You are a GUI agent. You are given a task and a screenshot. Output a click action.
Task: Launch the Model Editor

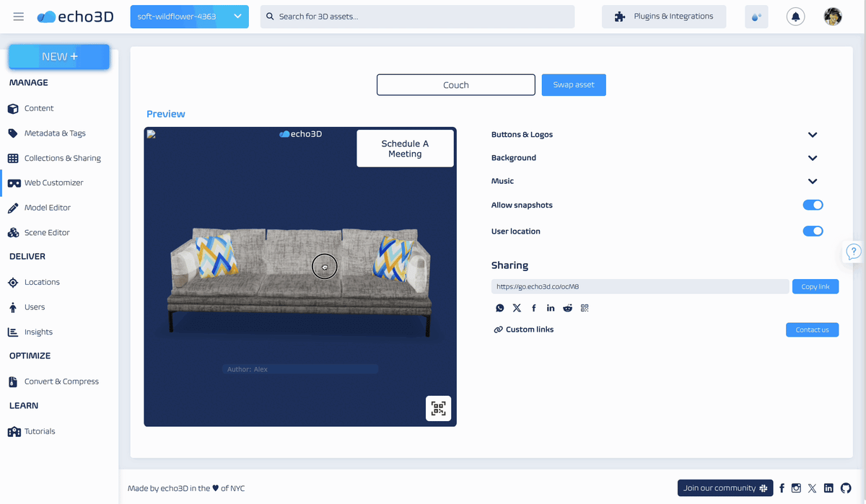click(x=49, y=207)
